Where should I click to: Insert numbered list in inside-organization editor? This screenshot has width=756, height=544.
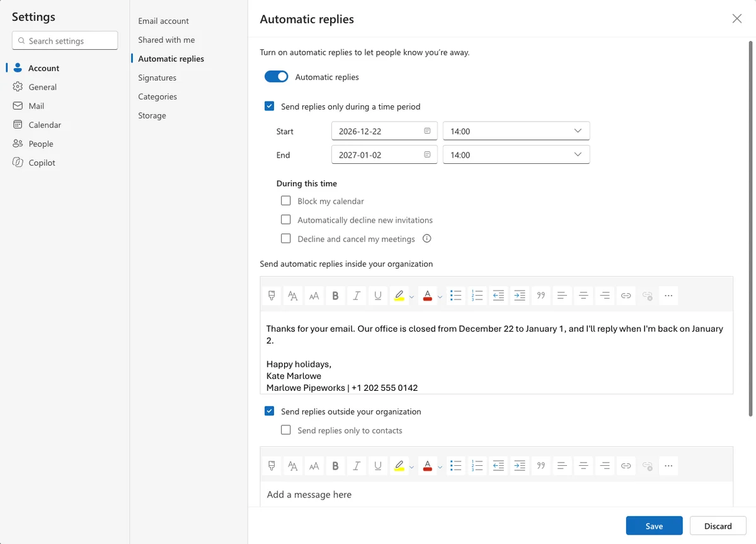477,295
